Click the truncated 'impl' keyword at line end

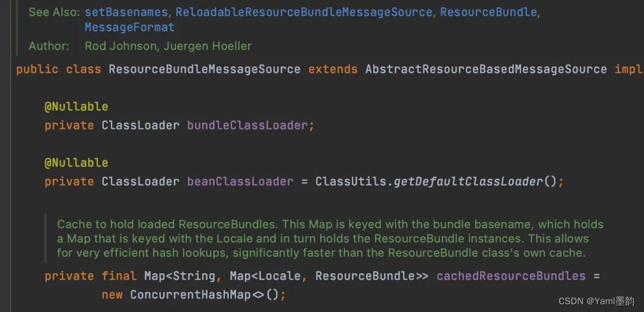pyautogui.click(x=629, y=69)
